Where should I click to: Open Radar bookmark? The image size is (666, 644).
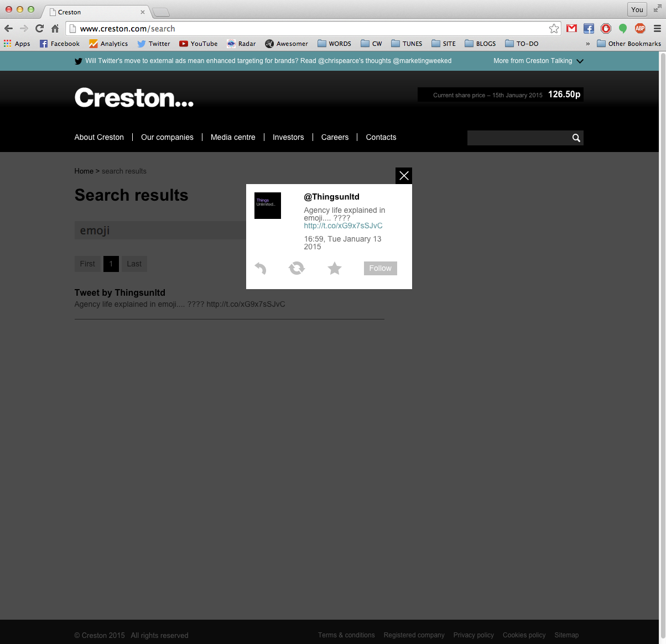241,44
